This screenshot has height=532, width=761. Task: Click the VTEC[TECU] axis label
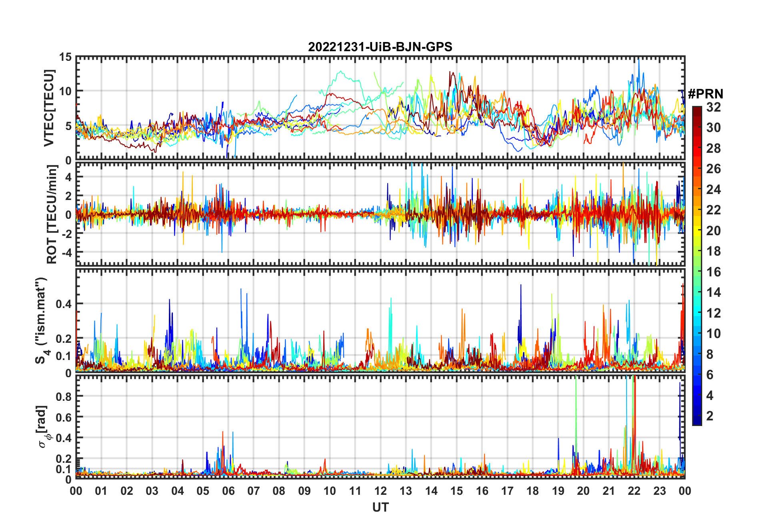point(49,108)
